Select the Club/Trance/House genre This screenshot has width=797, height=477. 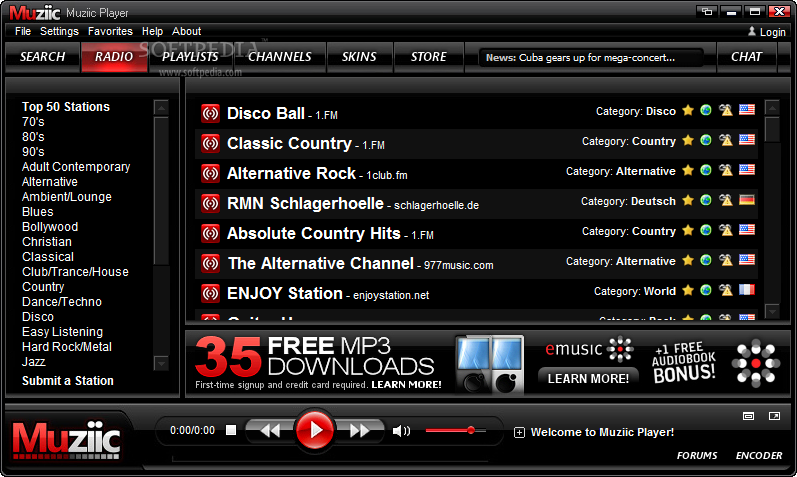[75, 272]
